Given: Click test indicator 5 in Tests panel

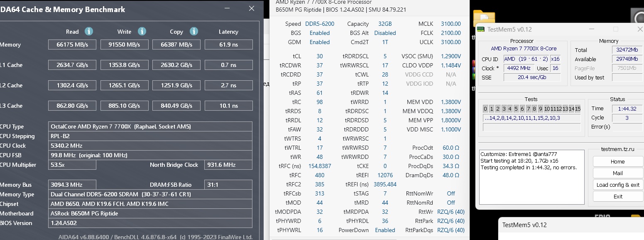Looking at the screenshot, I should pyautogui.click(x=516, y=109).
